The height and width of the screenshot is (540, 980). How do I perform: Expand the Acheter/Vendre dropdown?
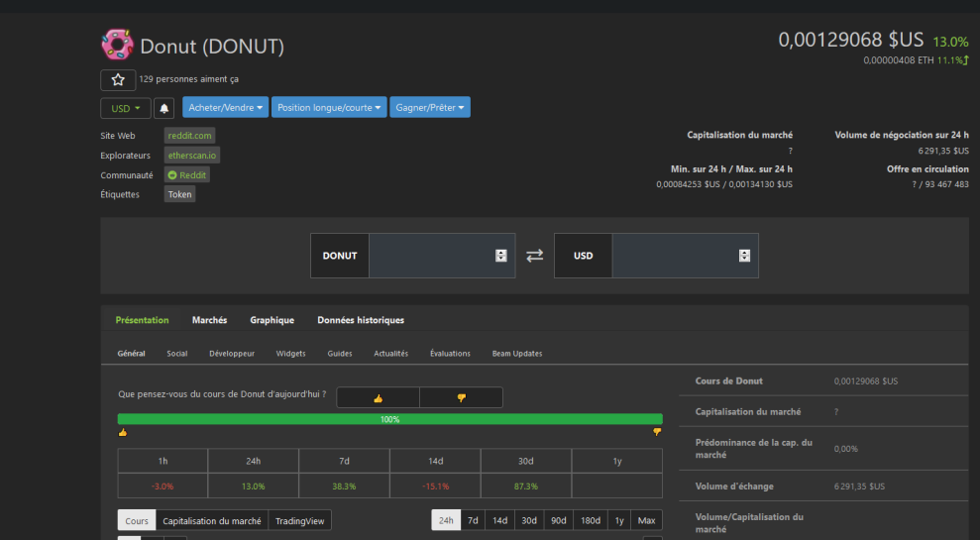pyautogui.click(x=226, y=107)
